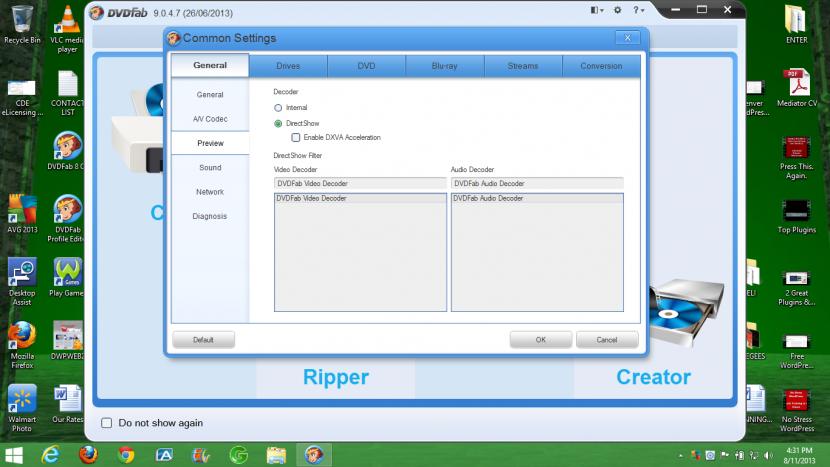Go to the Conversion tab
This screenshot has height=467, width=830.
601,66
